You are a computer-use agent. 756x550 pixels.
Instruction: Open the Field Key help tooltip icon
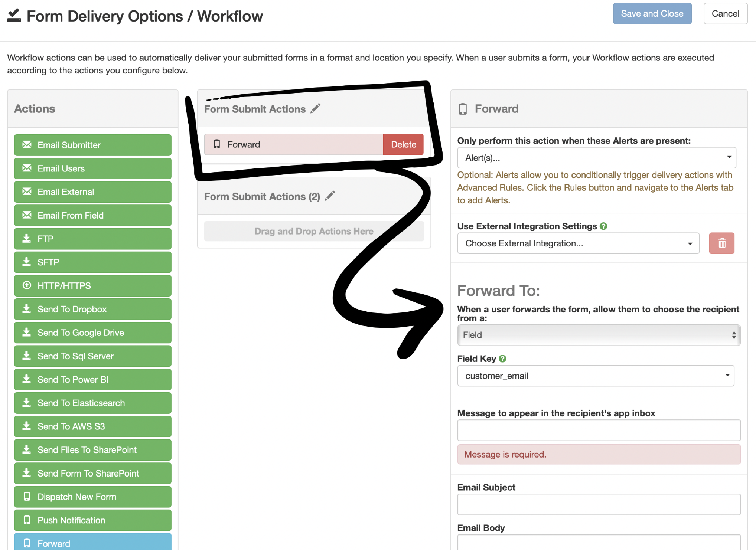(503, 358)
